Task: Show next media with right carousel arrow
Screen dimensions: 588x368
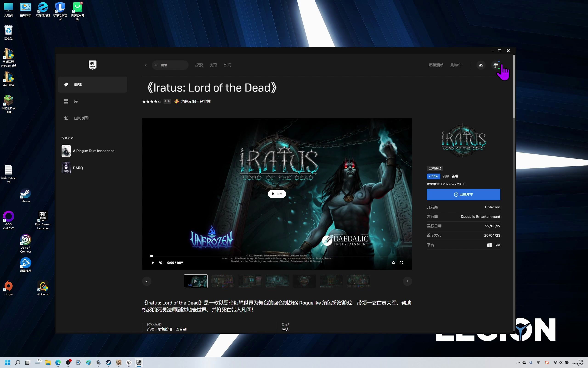Action: [x=407, y=281]
